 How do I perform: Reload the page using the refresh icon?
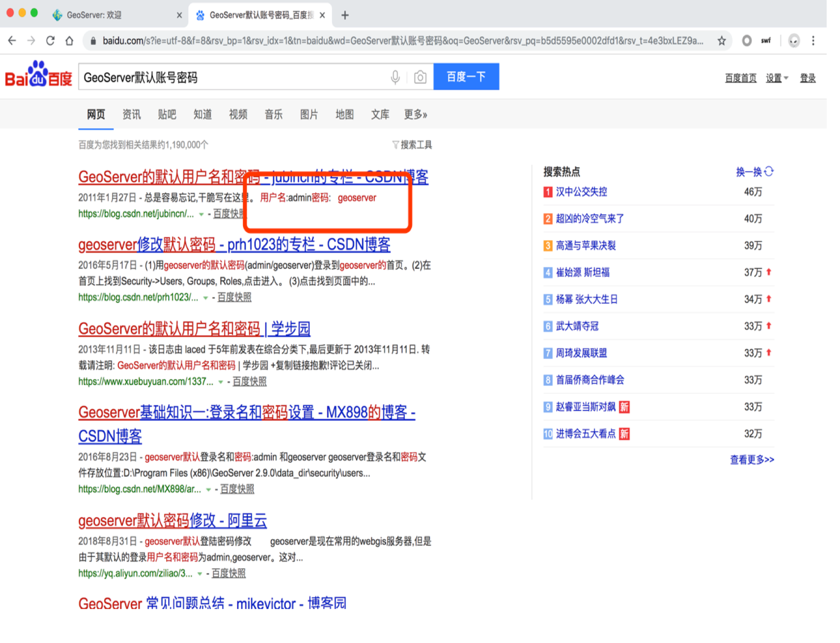pos(51,41)
